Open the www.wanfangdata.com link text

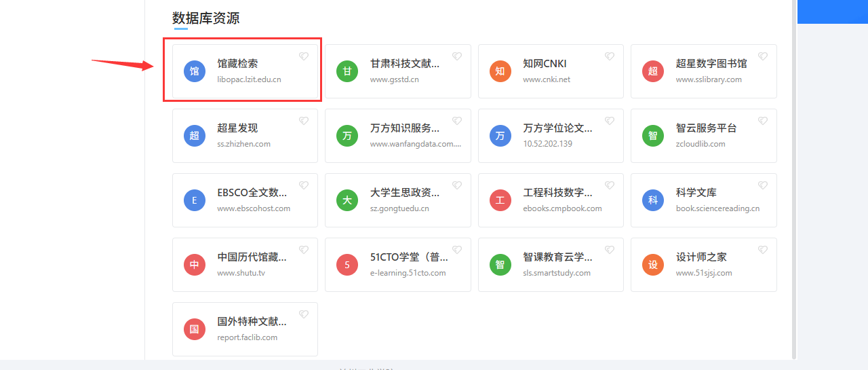[415, 144]
